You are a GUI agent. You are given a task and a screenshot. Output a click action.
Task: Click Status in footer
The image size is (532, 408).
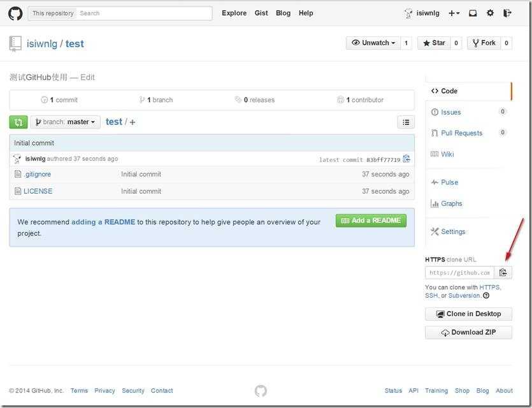pos(393,391)
